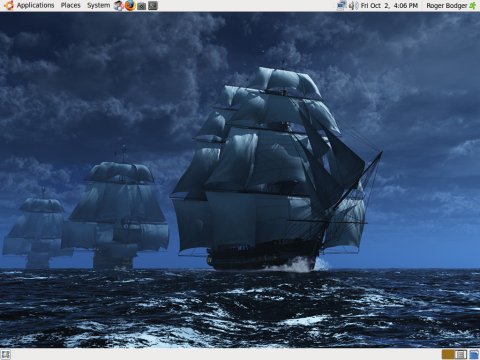Launch Firefox from the top panel
The width and height of the screenshot is (480, 360).
130,5
